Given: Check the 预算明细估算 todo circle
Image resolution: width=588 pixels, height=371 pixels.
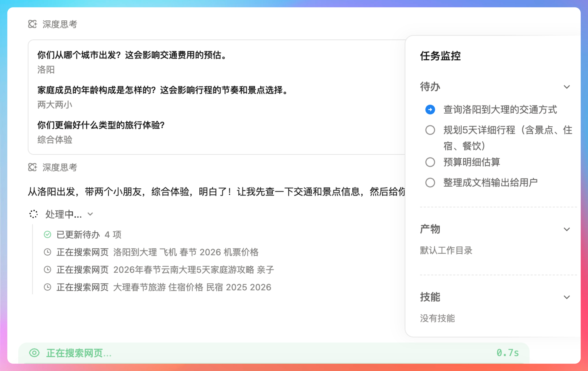Looking at the screenshot, I should click(x=430, y=162).
